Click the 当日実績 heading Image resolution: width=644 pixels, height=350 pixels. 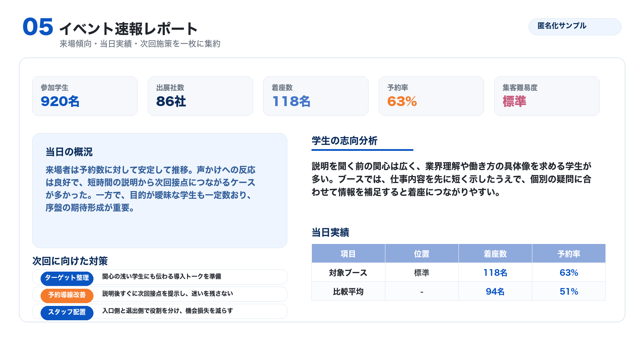click(330, 232)
